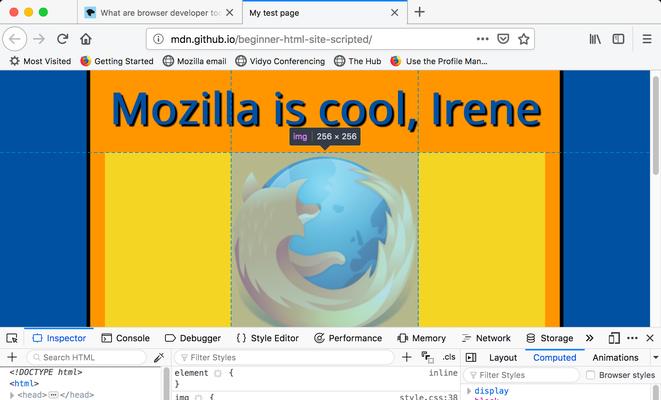Activate the element picker tool in devtools

12,338
